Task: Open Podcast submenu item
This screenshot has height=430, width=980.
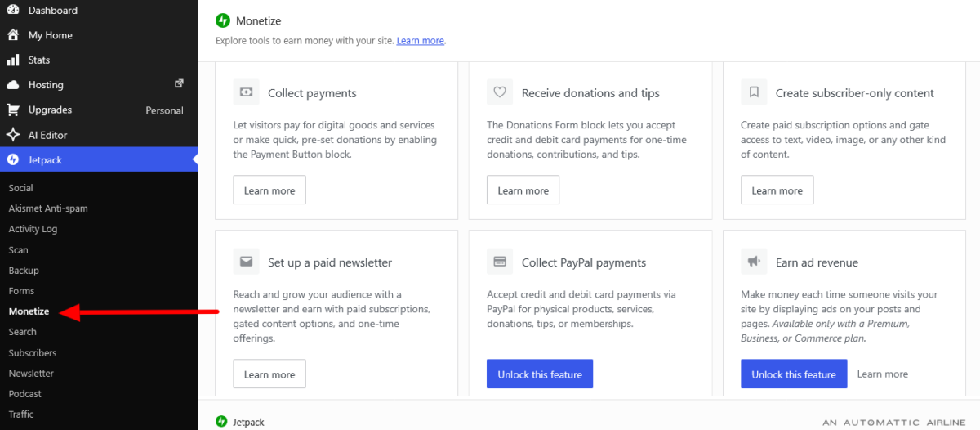Action: 25,394
